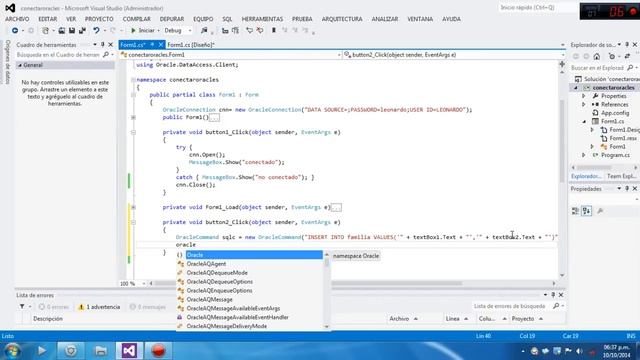Open the ARQUITECTURA menu
This screenshot has width=640, height=360.
(x=342, y=19)
